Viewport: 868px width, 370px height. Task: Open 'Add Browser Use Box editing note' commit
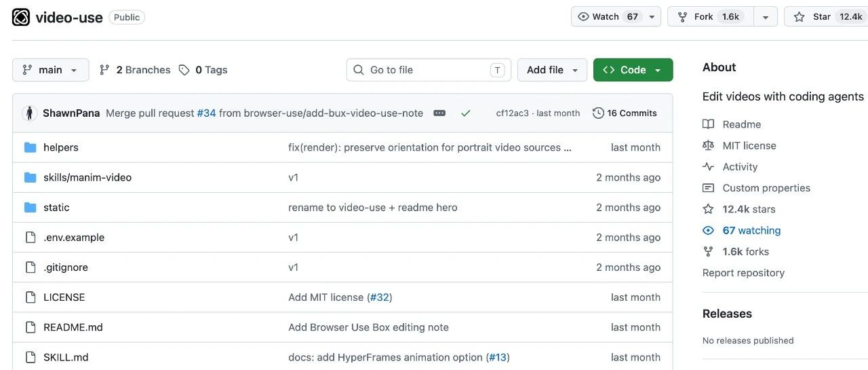point(368,327)
